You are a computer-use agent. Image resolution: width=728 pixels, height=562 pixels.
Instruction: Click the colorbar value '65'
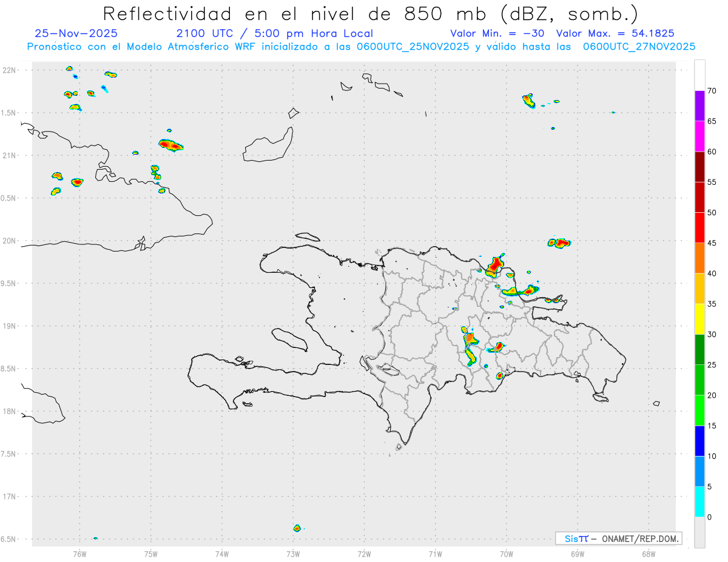click(x=712, y=121)
